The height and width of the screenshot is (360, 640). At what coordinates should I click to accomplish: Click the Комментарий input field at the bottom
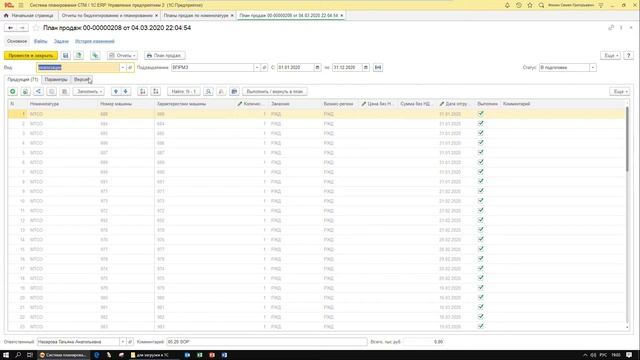pos(267,342)
